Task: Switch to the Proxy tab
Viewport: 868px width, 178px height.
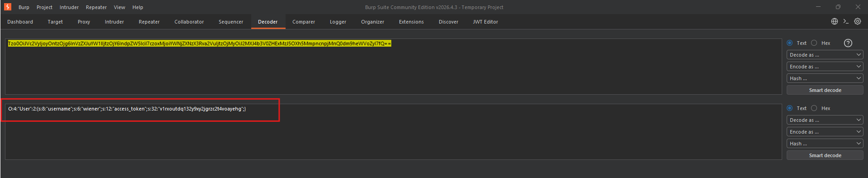Action: click(84, 22)
